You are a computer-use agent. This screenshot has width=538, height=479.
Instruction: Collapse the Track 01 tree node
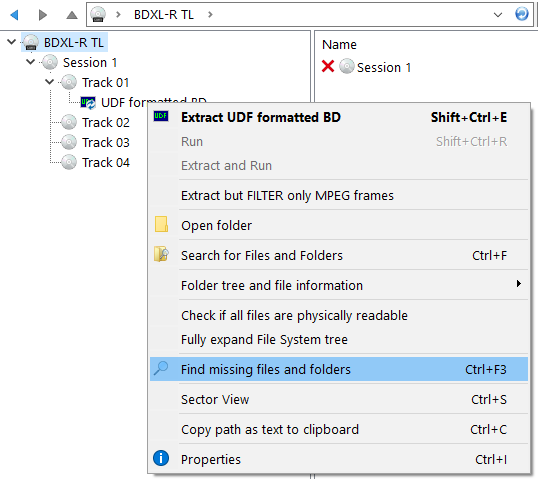pyautogui.click(x=50, y=82)
